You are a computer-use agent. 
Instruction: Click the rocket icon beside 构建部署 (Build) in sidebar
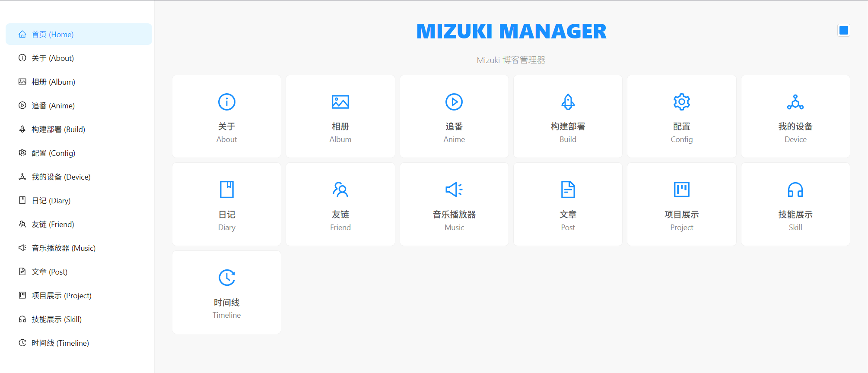point(22,129)
